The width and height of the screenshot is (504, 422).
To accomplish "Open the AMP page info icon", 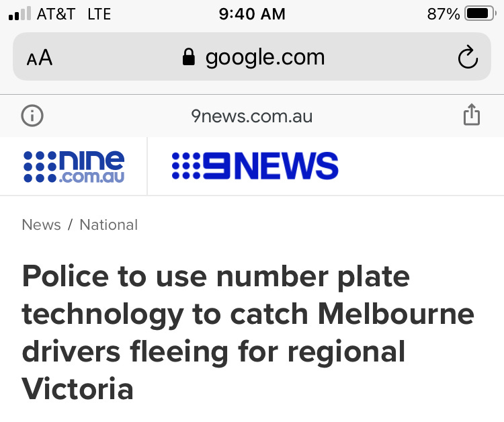I will (32, 116).
